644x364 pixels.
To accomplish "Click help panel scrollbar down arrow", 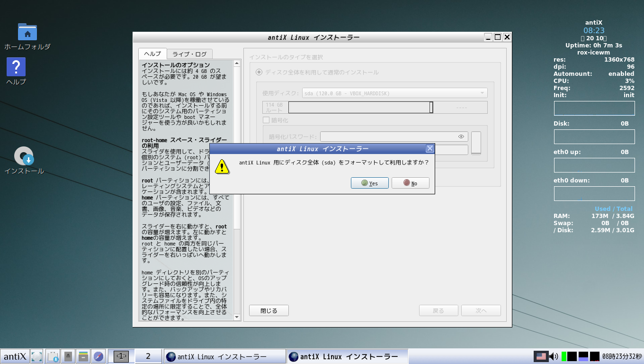I will (x=237, y=316).
